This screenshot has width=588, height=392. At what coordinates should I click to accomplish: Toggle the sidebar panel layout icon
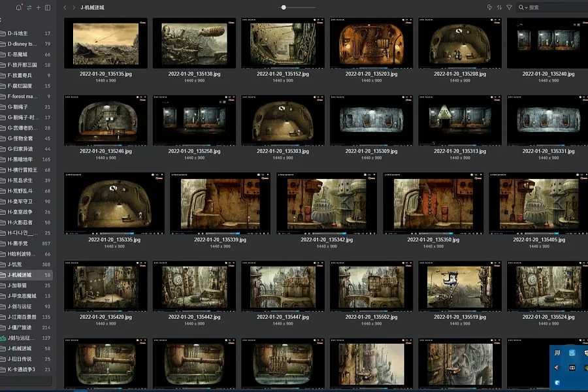point(48,7)
